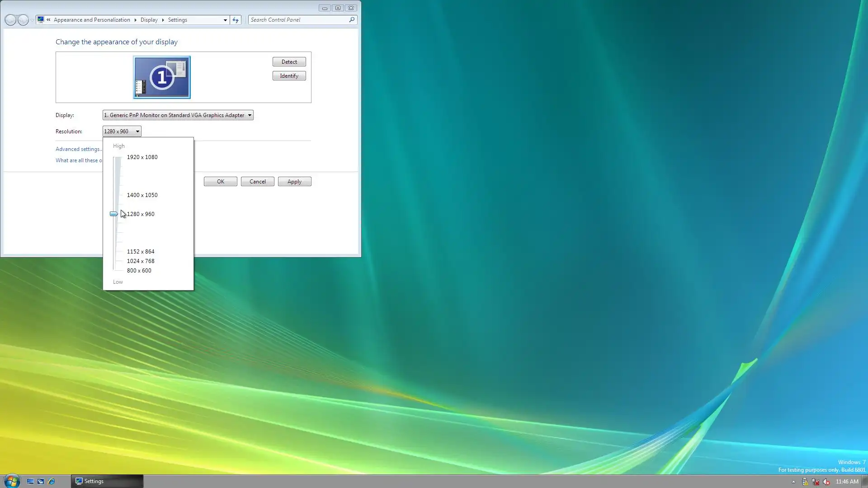This screenshot has width=868, height=488.
Task: Click the Detect button
Action: pos(289,62)
